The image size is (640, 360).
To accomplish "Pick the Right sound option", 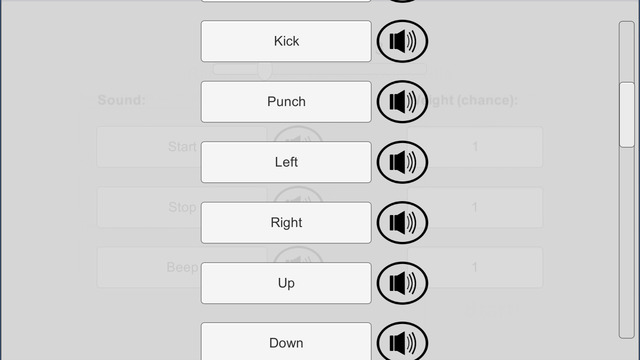I will [x=286, y=222].
